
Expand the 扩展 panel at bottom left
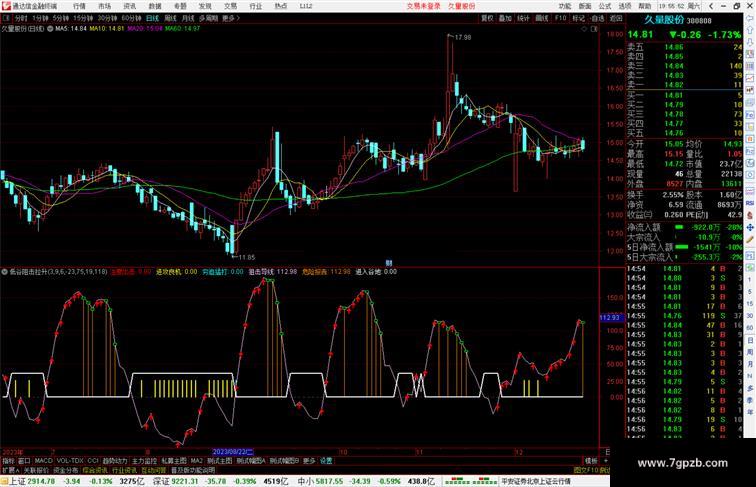pos(10,470)
